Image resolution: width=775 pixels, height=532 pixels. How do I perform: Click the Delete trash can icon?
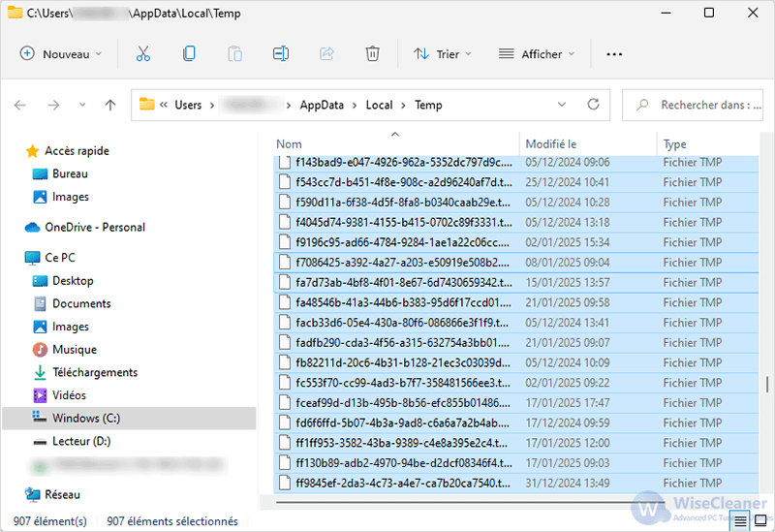point(372,53)
